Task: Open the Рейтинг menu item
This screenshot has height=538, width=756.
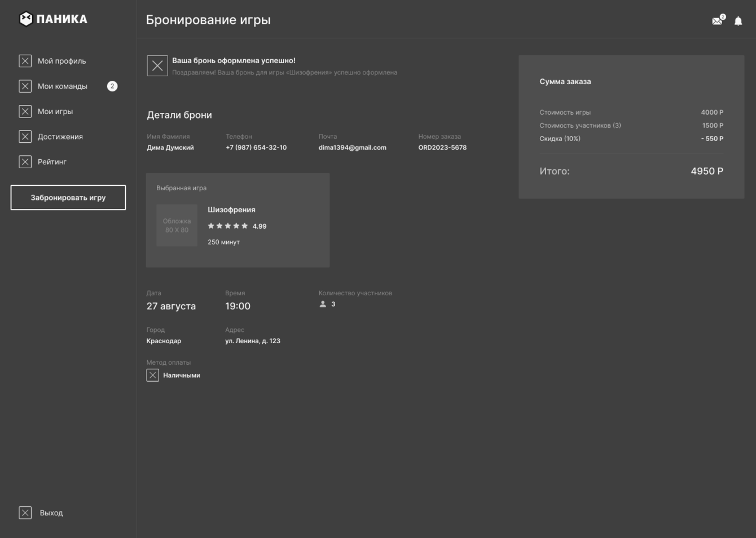Action: (52, 162)
